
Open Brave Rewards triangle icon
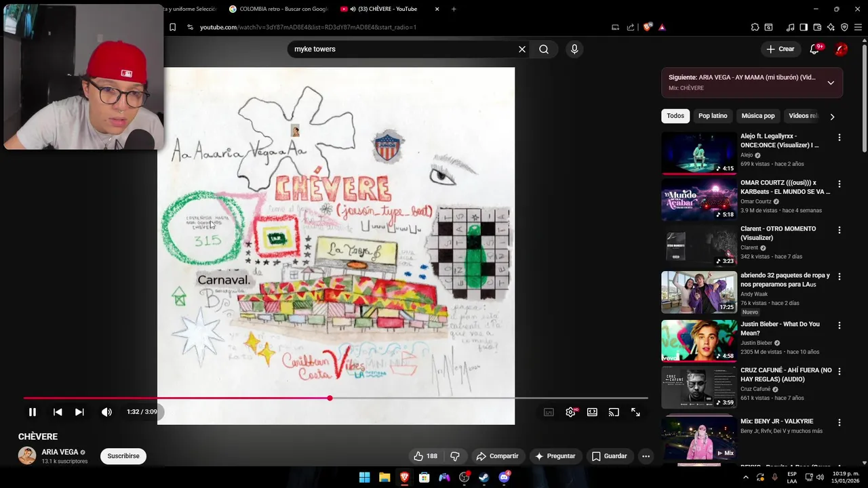click(x=662, y=27)
